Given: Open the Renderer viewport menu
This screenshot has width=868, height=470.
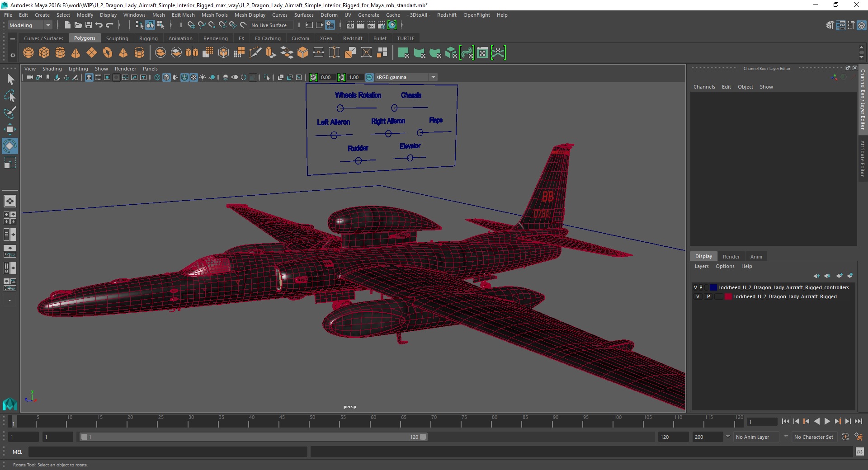Looking at the screenshot, I should 125,69.
